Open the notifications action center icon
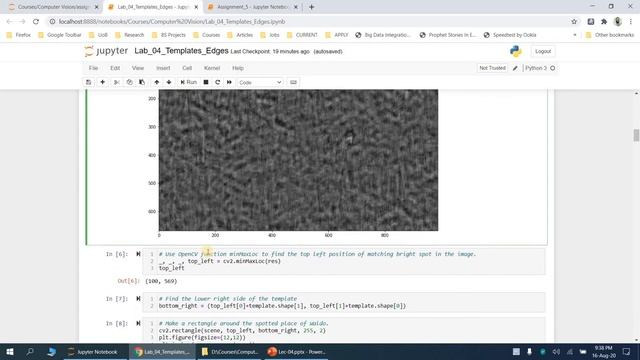640x360 pixels. click(x=627, y=351)
